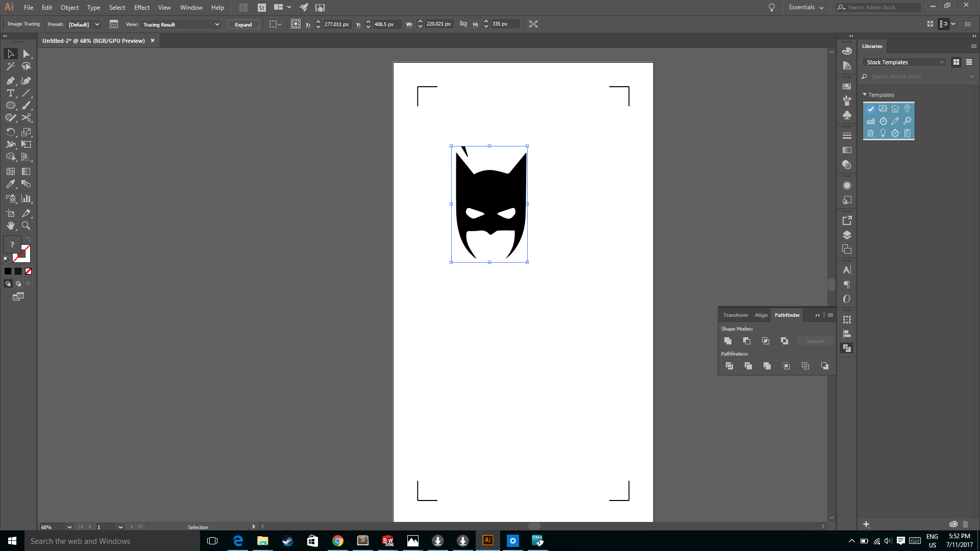Image resolution: width=980 pixels, height=551 pixels.
Task: Swap fill and stroke colors
Action: [29, 239]
